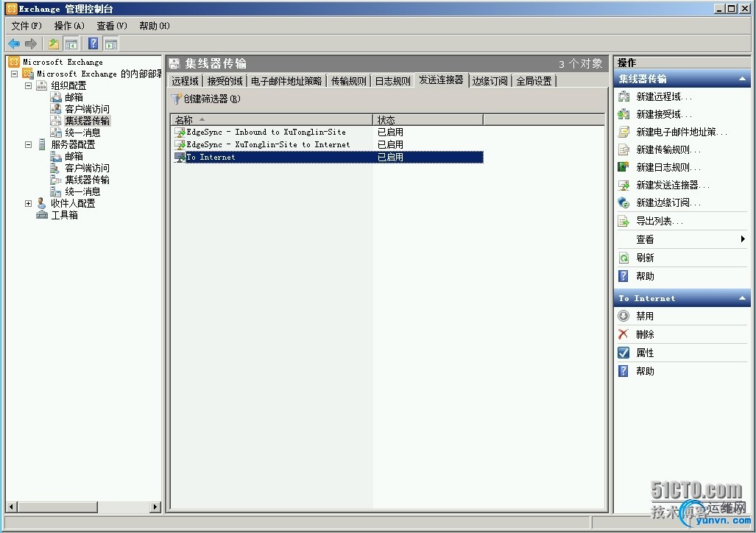Collapse the 组织配置 tree node
Screen dimensions: 756x533
point(29,85)
